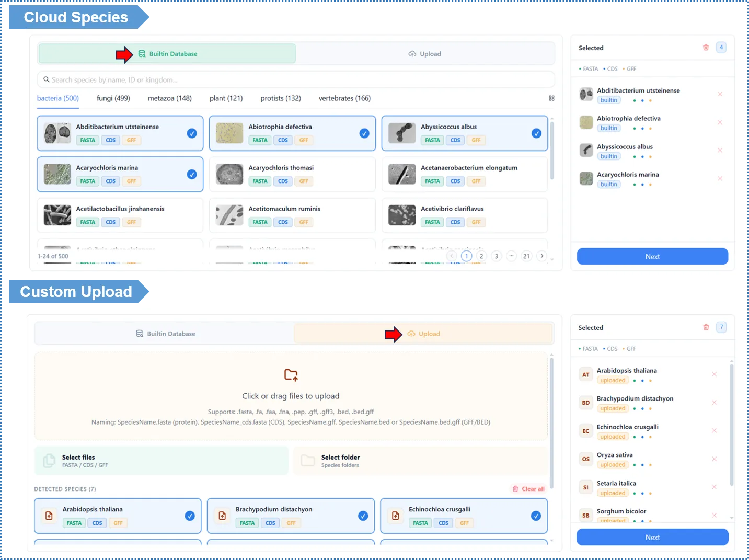Remove Abditibacterium utsteinense from Selected list
The height and width of the screenshot is (560, 749).
pyautogui.click(x=720, y=94)
